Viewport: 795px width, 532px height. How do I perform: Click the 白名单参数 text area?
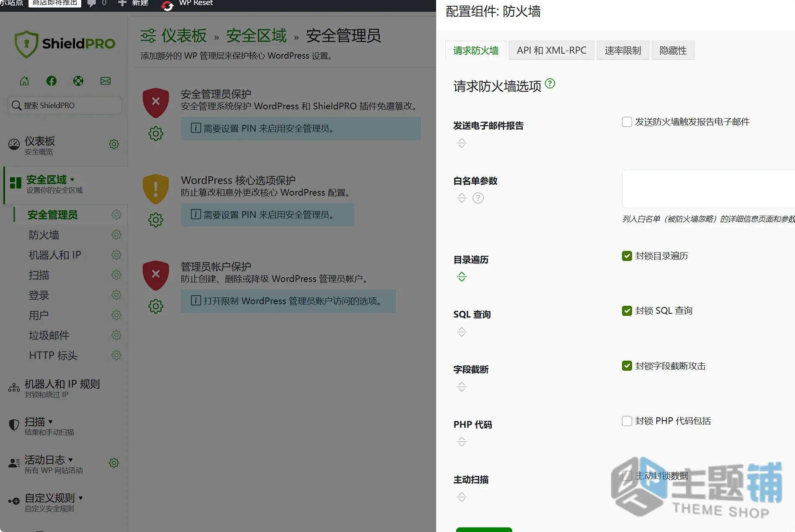coord(708,189)
